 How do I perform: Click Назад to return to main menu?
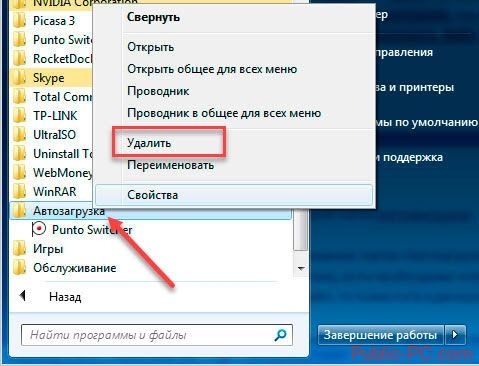65,297
